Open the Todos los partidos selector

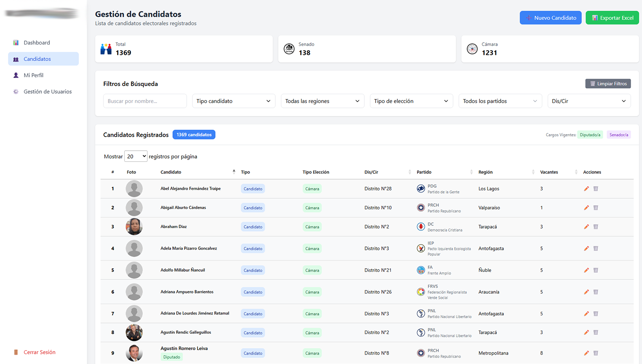[x=500, y=101]
